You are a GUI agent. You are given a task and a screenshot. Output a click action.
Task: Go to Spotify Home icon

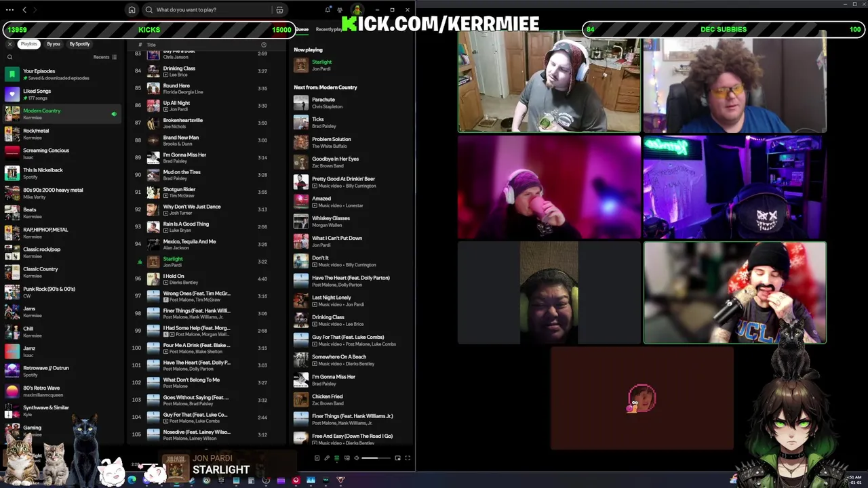(x=132, y=10)
